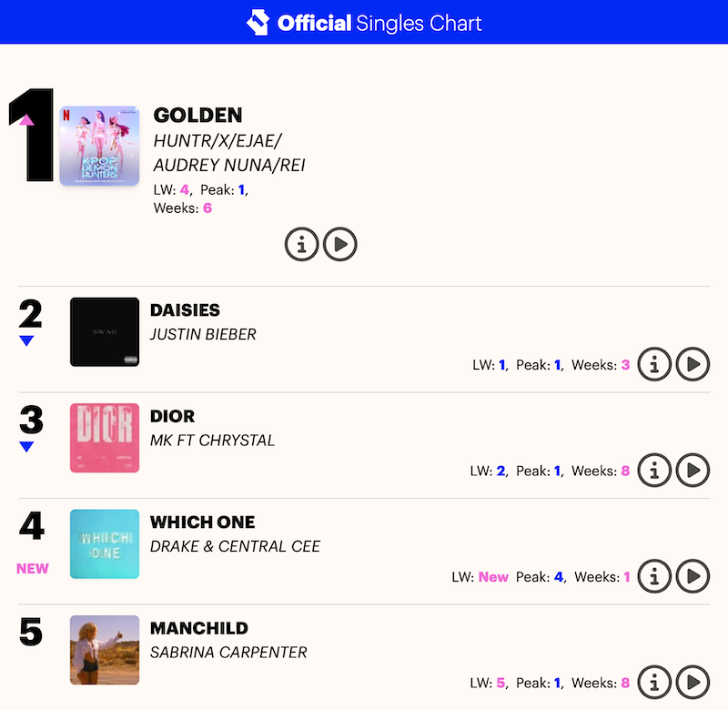Play Which One by Drake & Central Cee
This screenshot has width=728, height=710.
click(693, 576)
